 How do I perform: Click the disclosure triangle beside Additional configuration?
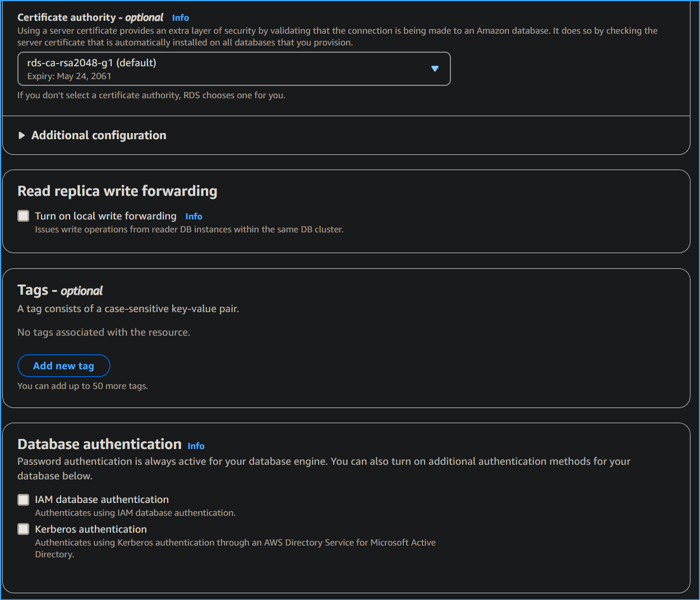[x=22, y=135]
